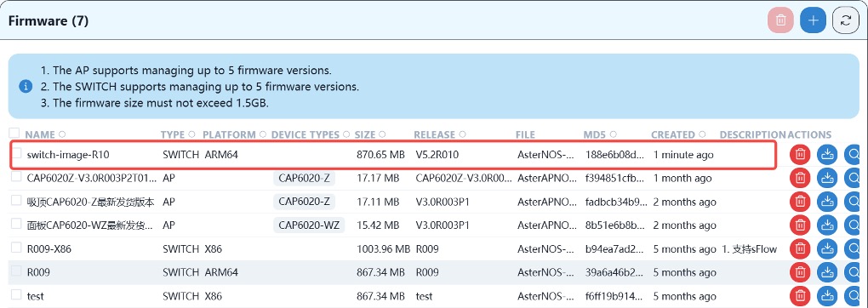Click the test firmware name
The width and height of the screenshot is (868, 308).
tap(36, 296)
